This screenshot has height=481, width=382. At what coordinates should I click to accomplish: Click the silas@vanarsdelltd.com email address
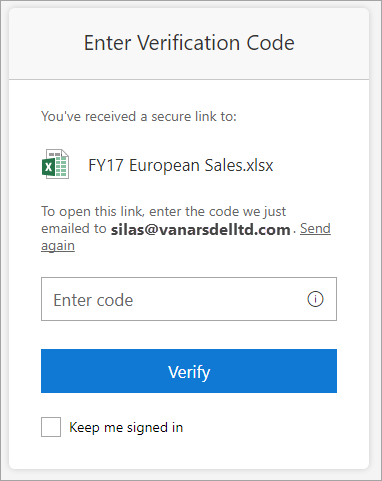coord(201,229)
